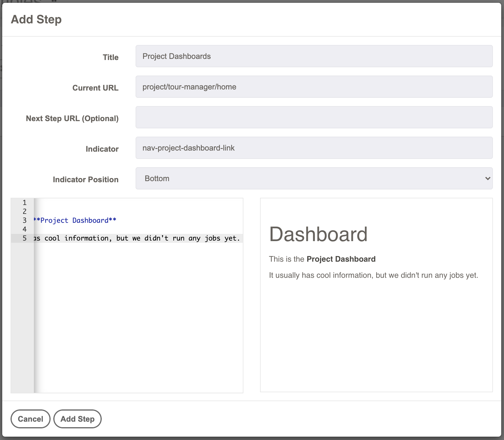Click the Current URL input field

(x=314, y=87)
